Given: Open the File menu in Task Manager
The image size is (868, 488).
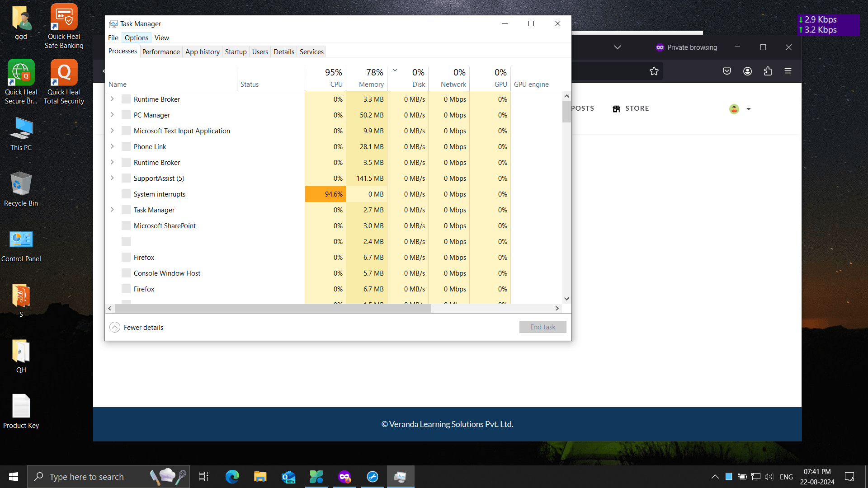Looking at the screenshot, I should point(113,38).
